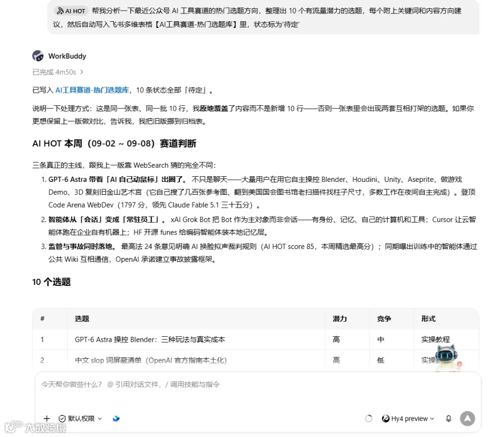Click the loading spinner icon near model selector
Viewport: 504px width, 437px height.
tap(368, 419)
